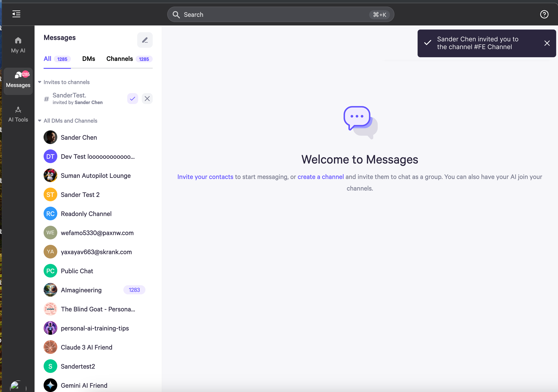Click the compose new message pencil icon
The width and height of the screenshot is (558, 392).
click(x=145, y=40)
